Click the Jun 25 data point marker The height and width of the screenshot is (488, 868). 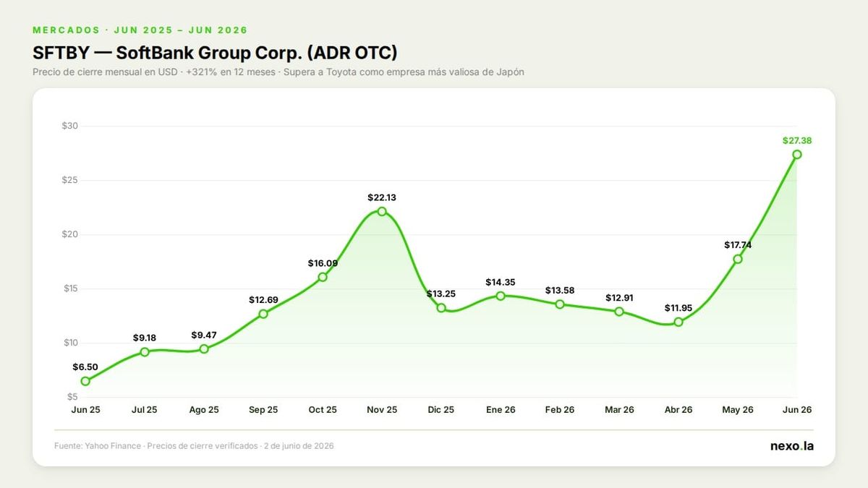[x=85, y=381]
